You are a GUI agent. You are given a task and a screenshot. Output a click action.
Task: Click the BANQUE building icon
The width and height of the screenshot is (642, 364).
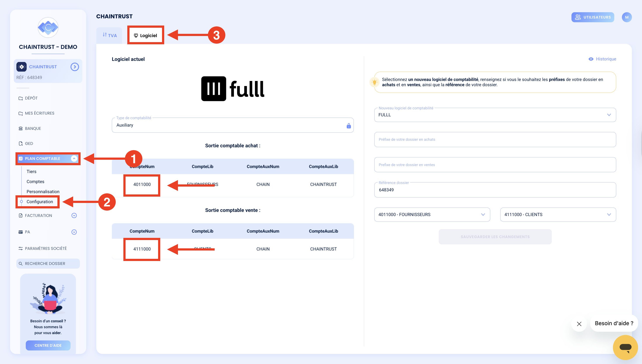21,128
